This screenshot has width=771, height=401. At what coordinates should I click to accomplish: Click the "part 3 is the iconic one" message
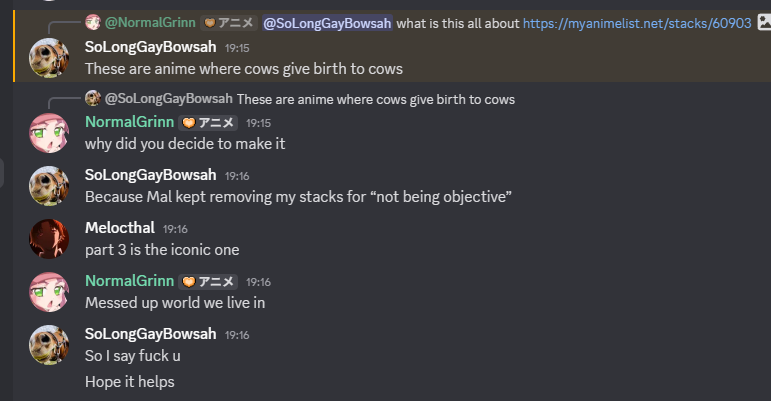click(x=162, y=249)
